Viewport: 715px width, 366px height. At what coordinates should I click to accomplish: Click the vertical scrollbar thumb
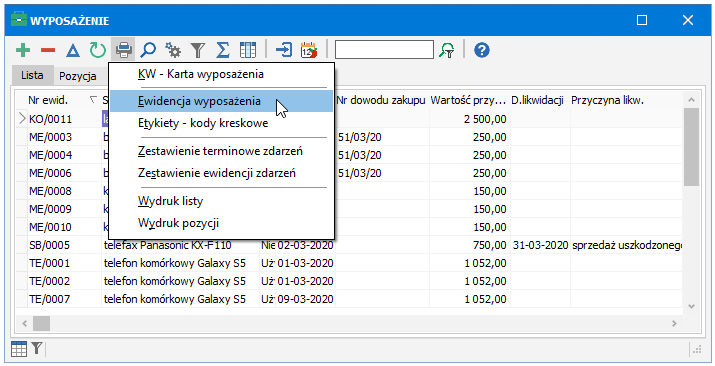(x=691, y=147)
